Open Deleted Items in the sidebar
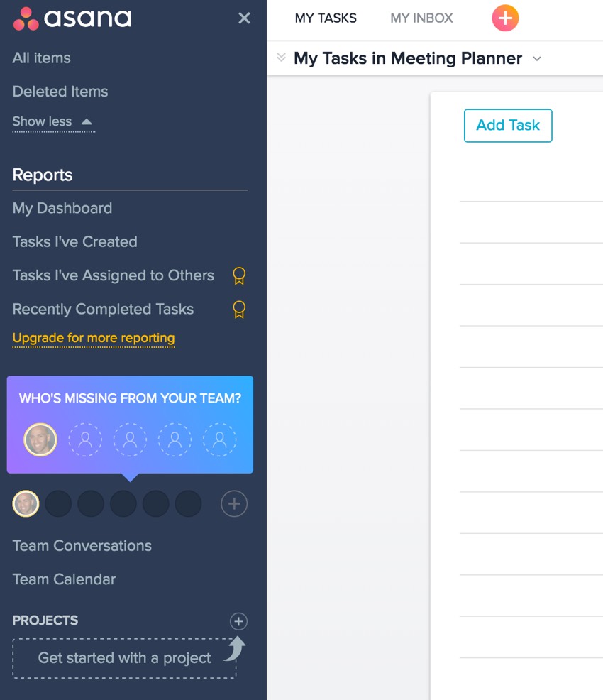The width and height of the screenshot is (603, 700). [60, 92]
